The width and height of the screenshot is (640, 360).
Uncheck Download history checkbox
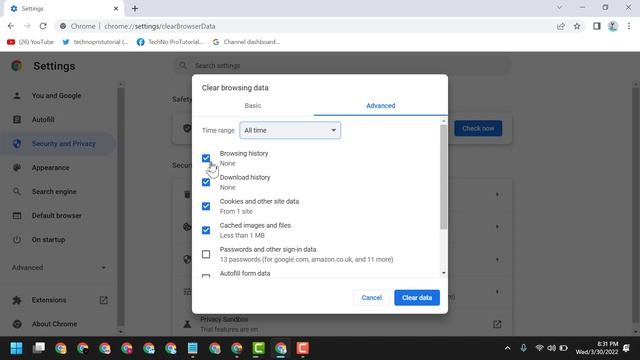[206, 182]
